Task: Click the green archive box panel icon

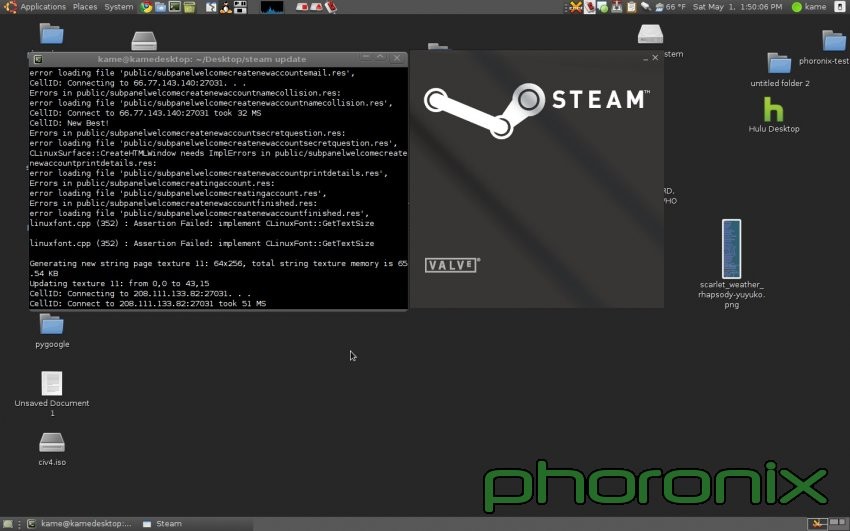Action: tap(189, 7)
